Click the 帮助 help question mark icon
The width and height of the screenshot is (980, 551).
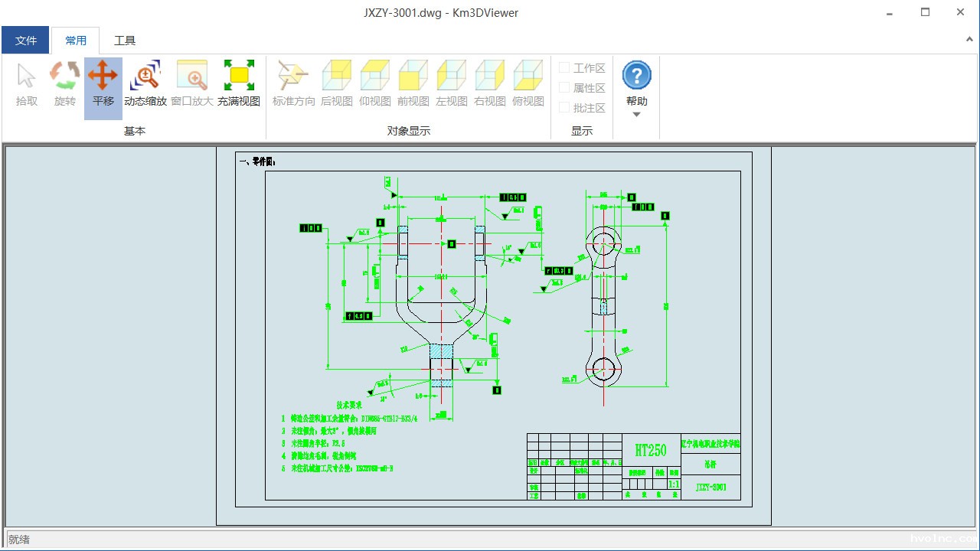[636, 75]
